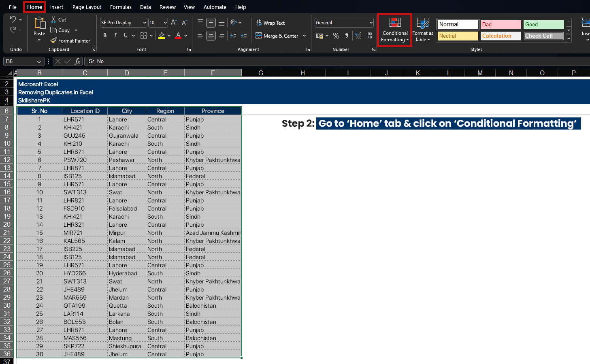
Task: Switch to the Insert tab
Action: click(57, 7)
